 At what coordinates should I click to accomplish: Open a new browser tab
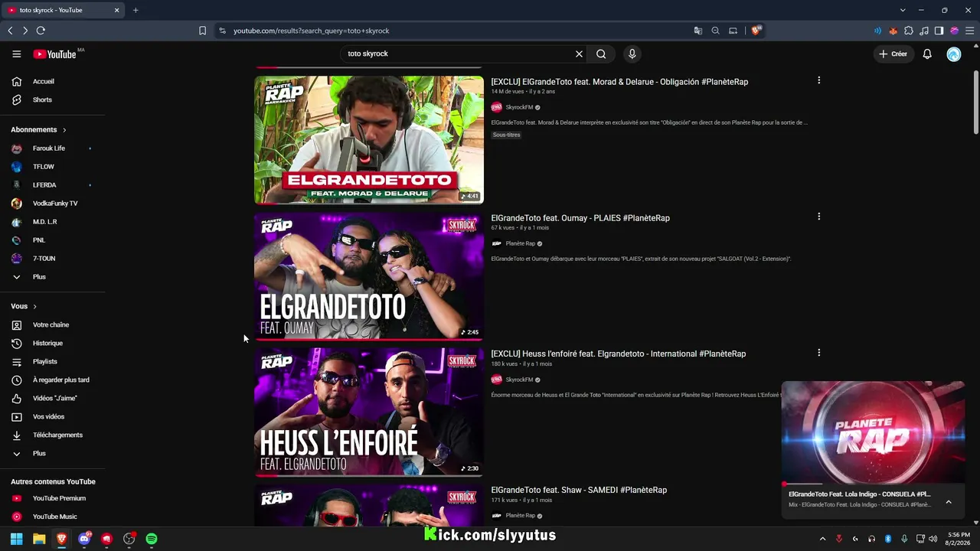pos(136,10)
